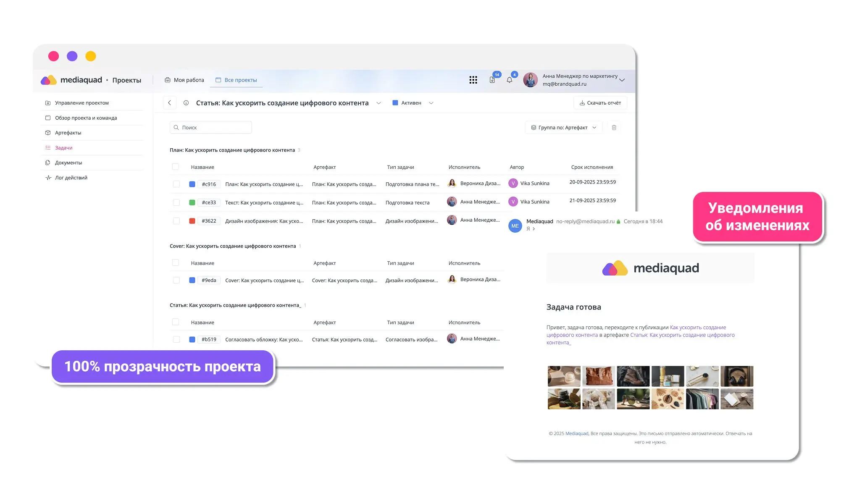The height and width of the screenshot is (504, 857).
Task: Expand the Группа по: Артефакт dropdown
Action: pyautogui.click(x=563, y=128)
